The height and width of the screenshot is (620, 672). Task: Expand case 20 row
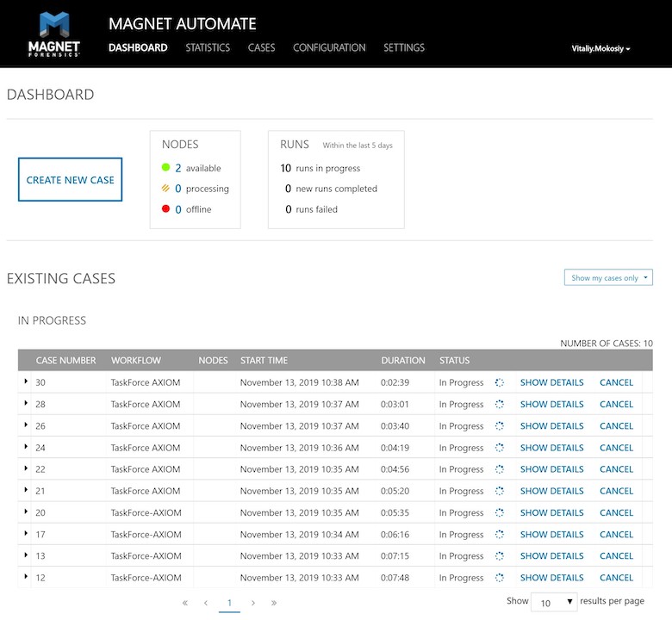[x=26, y=512]
